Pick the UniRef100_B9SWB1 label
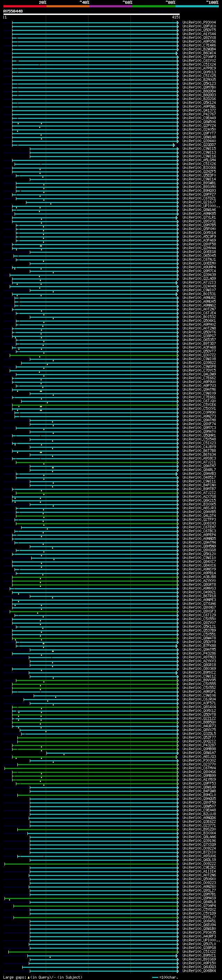The height and width of the screenshot is (980, 222). [x=199, y=183]
